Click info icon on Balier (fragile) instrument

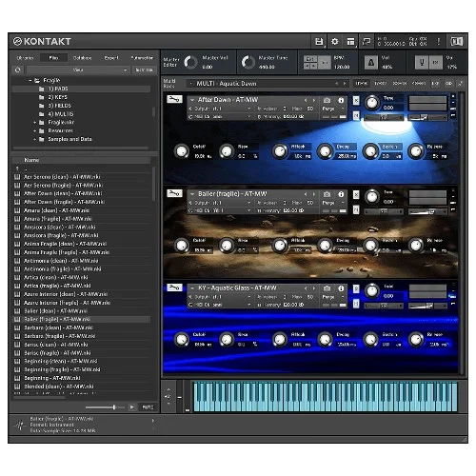[341, 194]
